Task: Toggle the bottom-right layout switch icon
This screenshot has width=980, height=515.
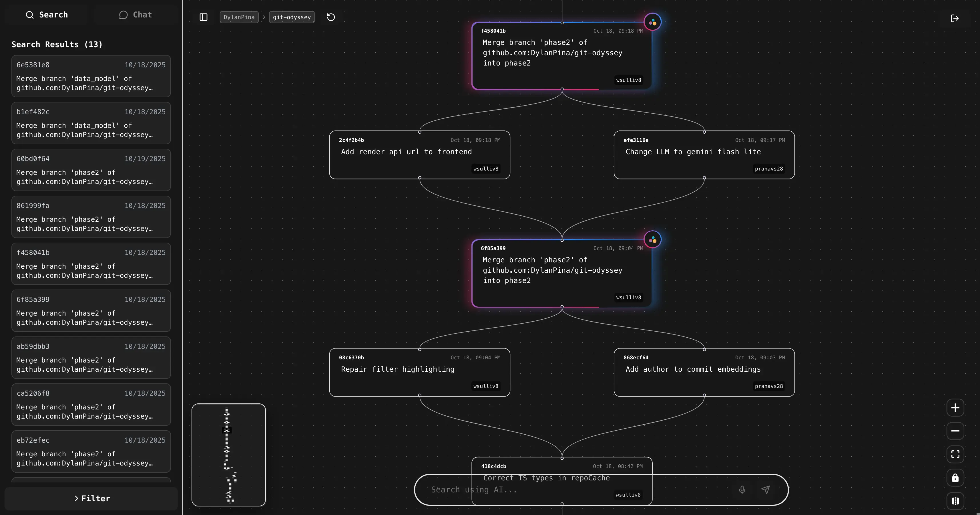Action: point(955,501)
